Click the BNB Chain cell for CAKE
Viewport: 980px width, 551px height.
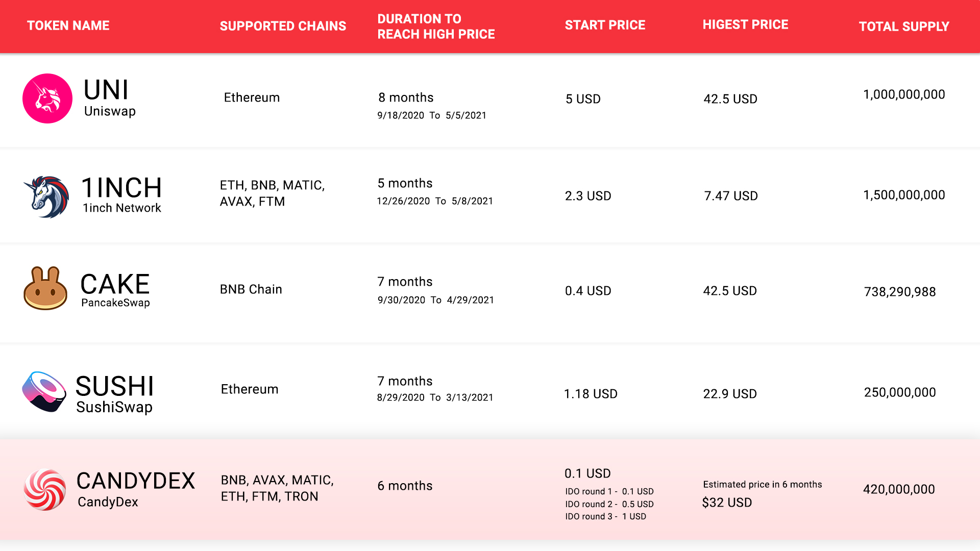click(251, 289)
